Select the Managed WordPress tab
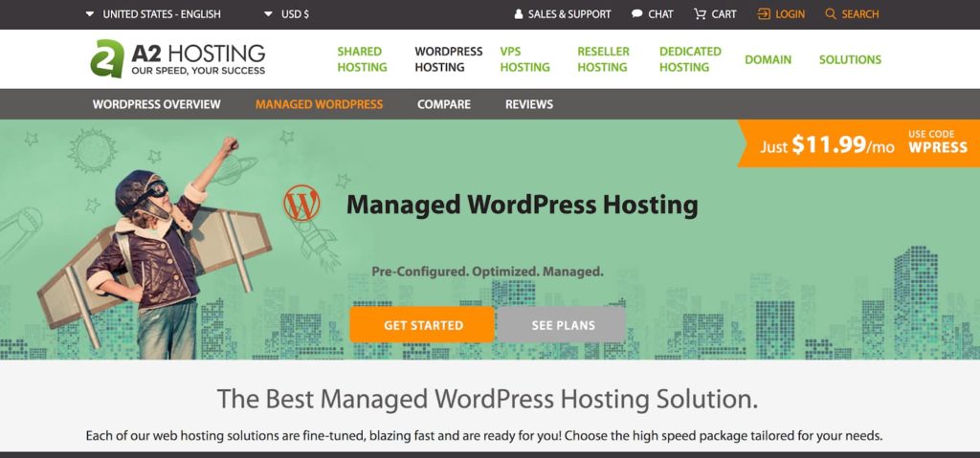This screenshot has height=458, width=980. tap(319, 104)
